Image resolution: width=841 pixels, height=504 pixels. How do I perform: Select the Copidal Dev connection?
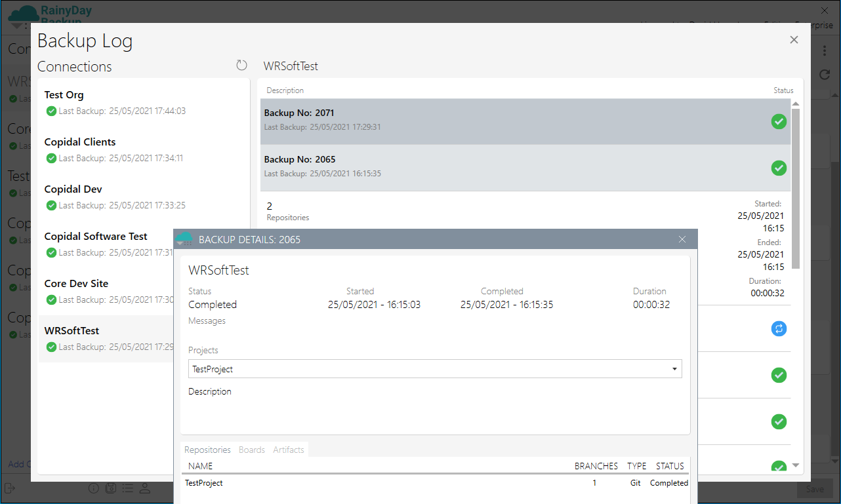click(x=144, y=197)
